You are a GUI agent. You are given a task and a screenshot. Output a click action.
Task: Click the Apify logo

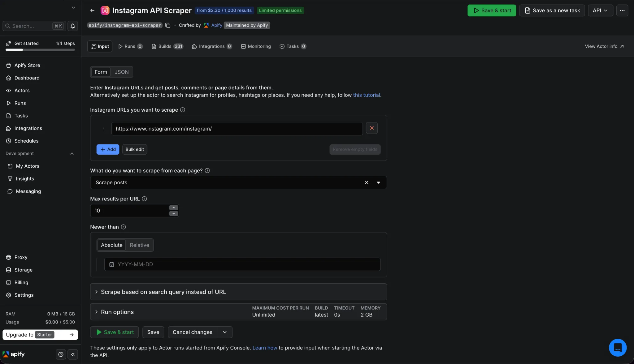14,354
